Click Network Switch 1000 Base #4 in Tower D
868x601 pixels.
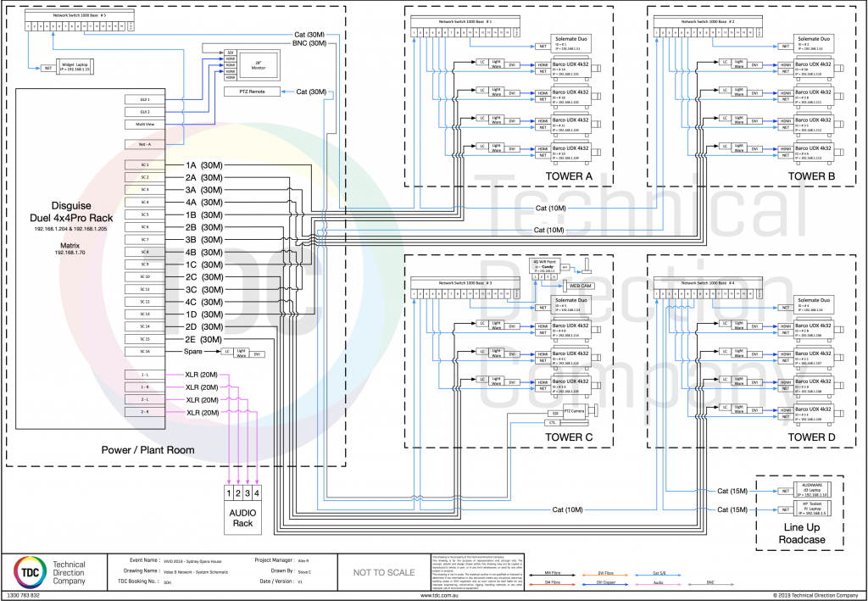coord(708,287)
